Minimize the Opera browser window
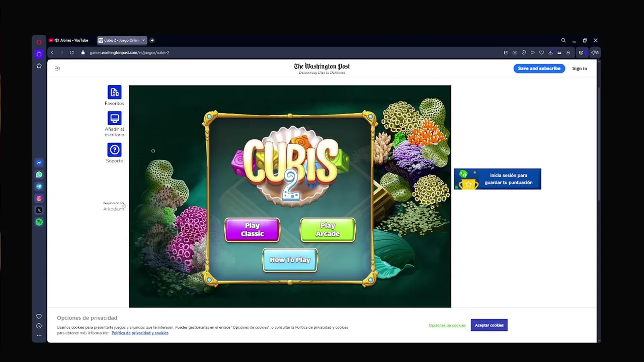This screenshot has width=644, height=362. click(x=574, y=40)
